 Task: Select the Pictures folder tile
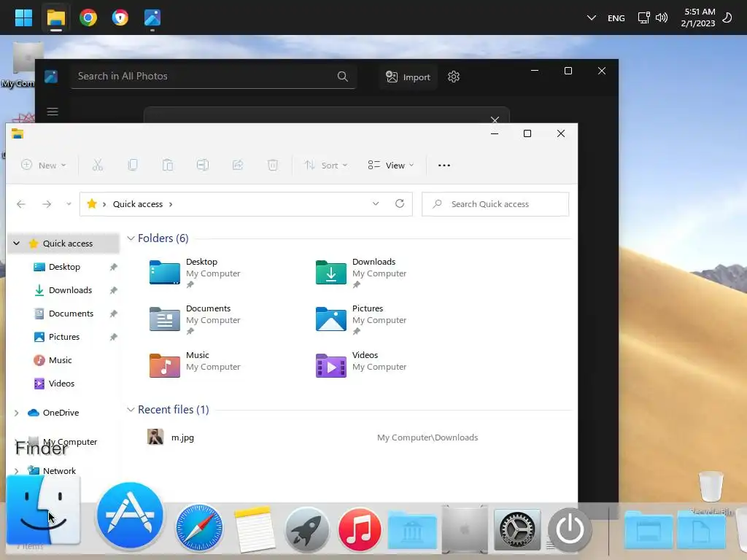point(362,319)
